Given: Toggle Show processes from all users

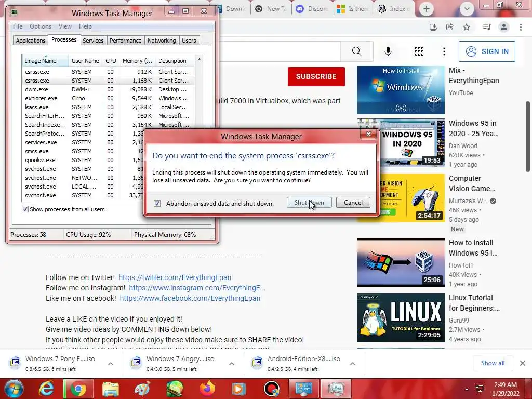Looking at the screenshot, I should [x=25, y=209].
